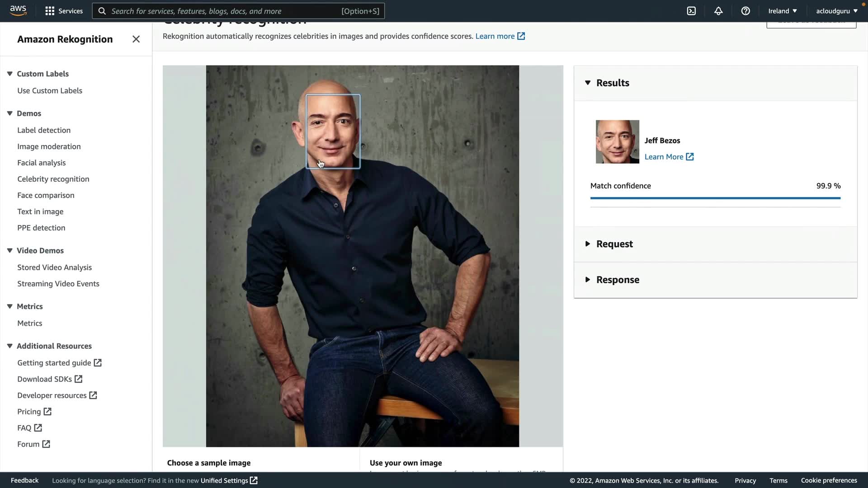Viewport: 868px width, 488px height.
Task: Open the acloudguru account menu
Action: (836, 11)
